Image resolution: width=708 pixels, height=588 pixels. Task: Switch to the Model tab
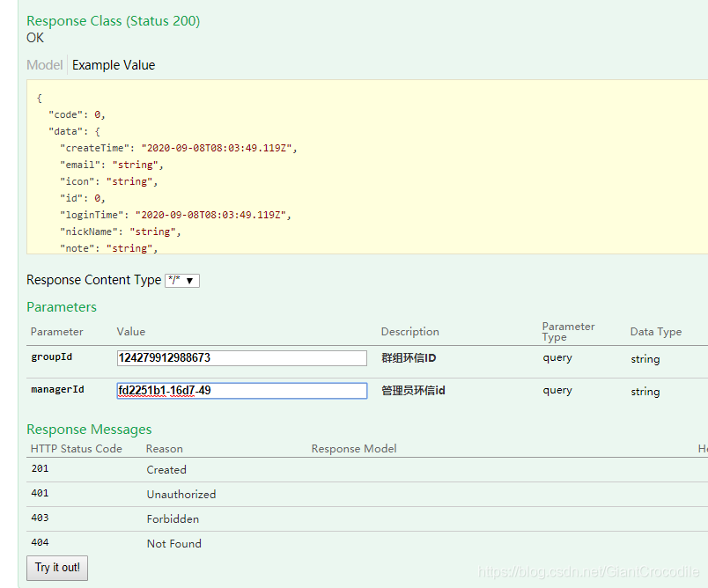44,65
